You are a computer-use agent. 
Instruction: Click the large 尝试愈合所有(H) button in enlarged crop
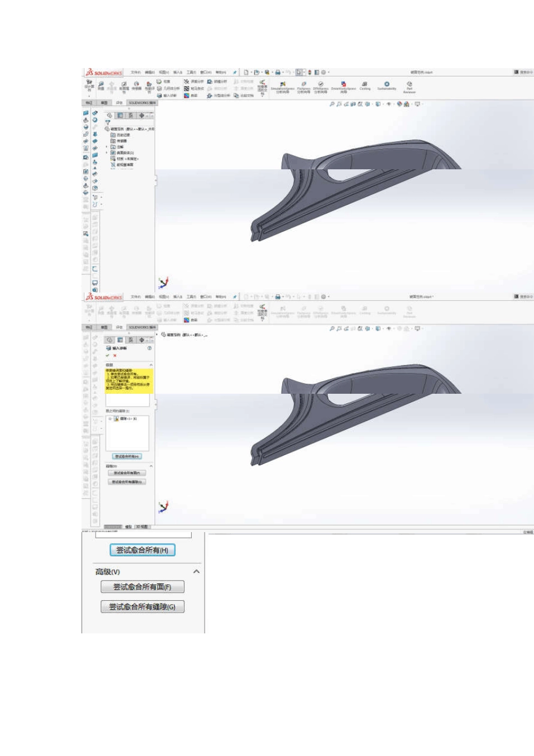(143, 550)
